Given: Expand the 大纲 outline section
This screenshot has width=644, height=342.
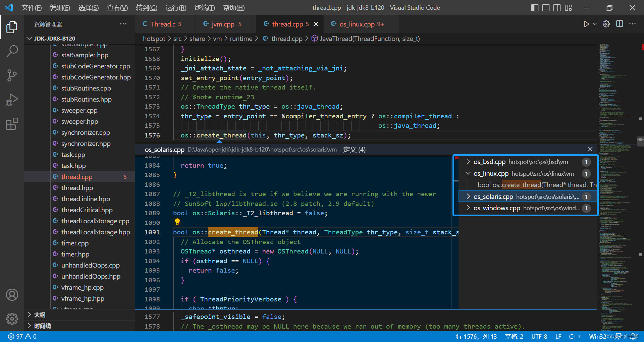Looking at the screenshot, I should tap(79, 315).
